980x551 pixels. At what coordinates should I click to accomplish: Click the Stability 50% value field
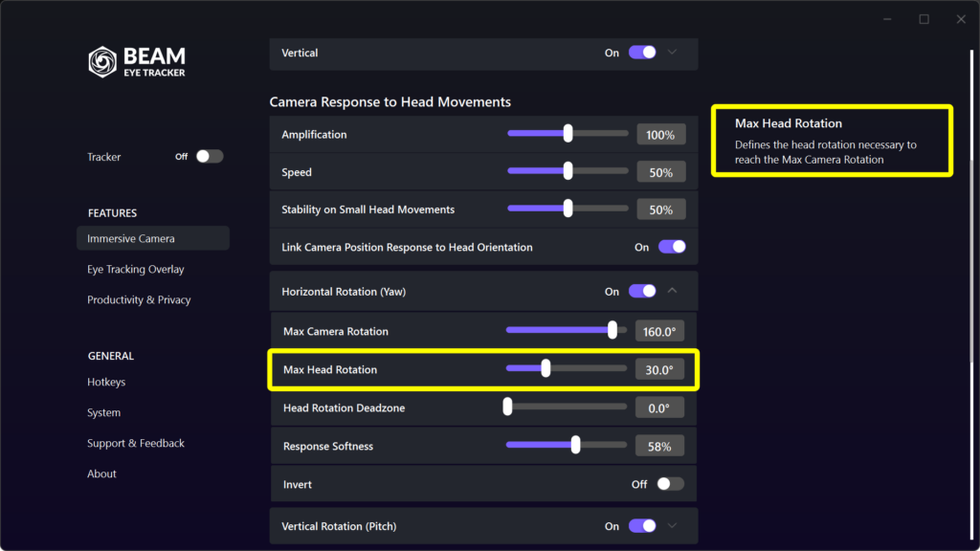[x=660, y=209]
